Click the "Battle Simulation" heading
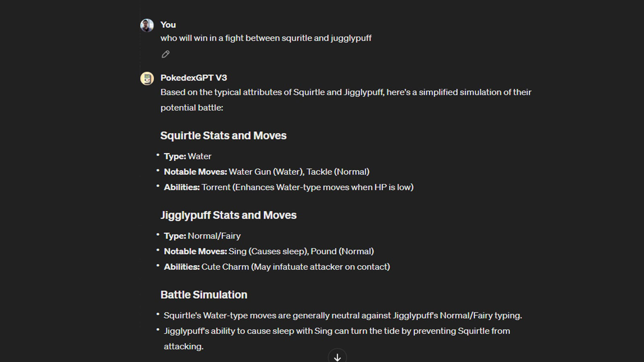The height and width of the screenshot is (362, 644). point(204,295)
